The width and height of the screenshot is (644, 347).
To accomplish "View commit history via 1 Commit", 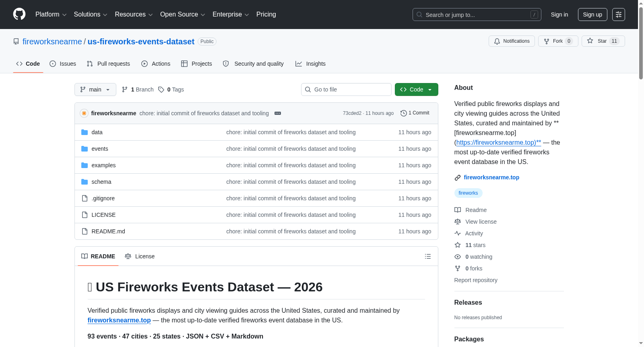I will click(415, 113).
